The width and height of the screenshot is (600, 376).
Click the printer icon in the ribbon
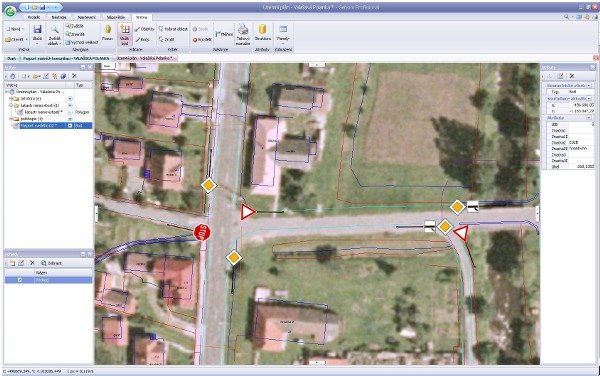[243, 29]
